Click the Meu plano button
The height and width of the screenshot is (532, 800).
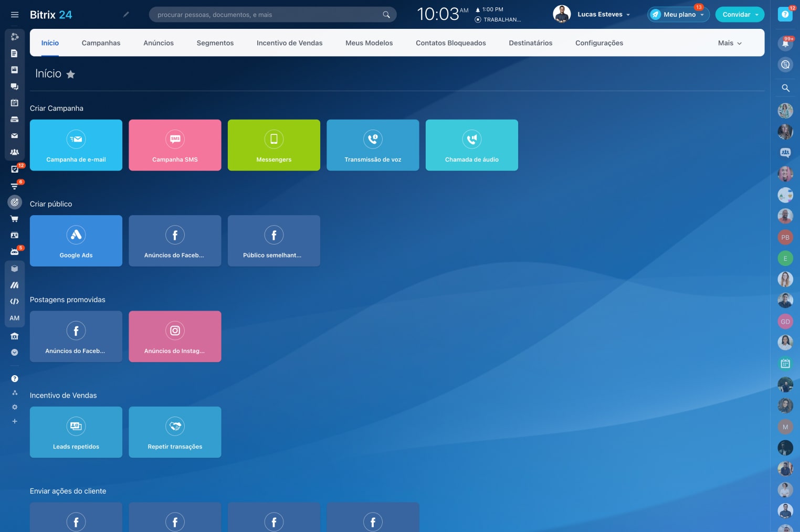coord(678,15)
